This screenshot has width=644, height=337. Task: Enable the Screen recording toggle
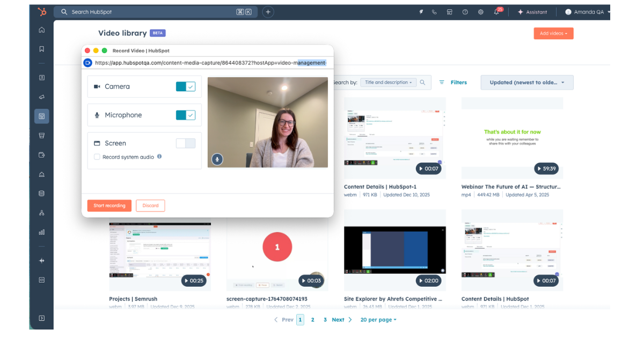185,143
